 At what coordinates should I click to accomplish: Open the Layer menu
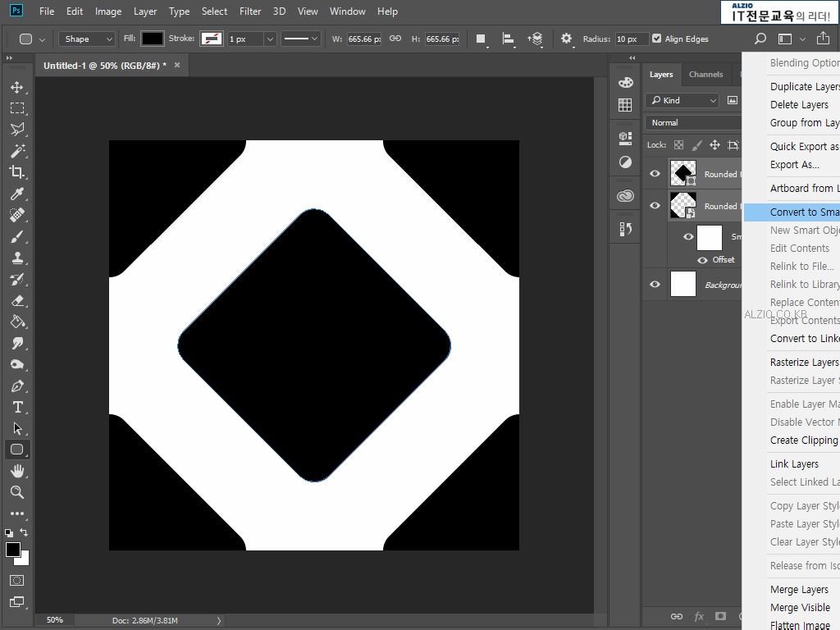pos(145,11)
